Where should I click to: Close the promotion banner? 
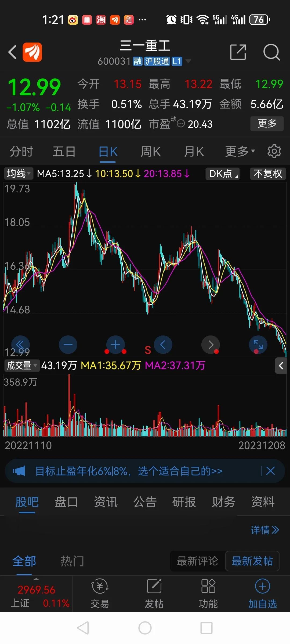(x=270, y=471)
